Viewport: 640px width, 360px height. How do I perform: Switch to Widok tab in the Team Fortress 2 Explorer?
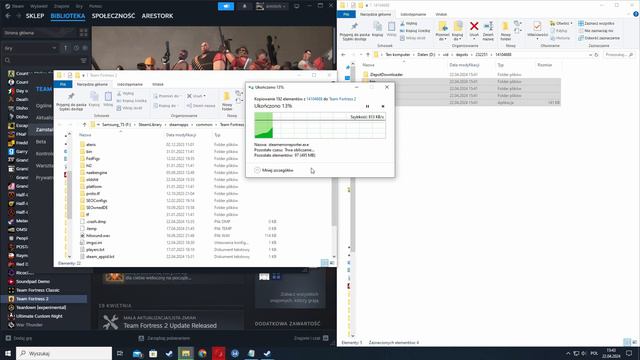[x=158, y=84]
